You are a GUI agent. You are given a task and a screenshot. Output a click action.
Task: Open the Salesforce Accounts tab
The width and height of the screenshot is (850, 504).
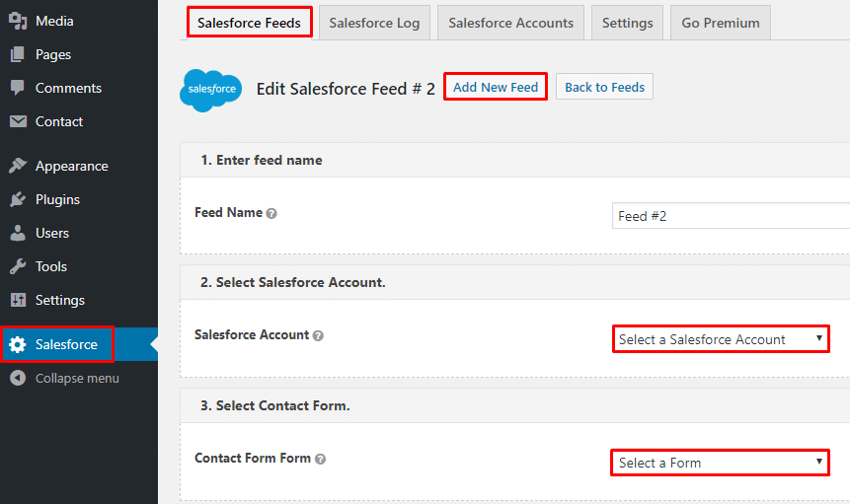coord(510,23)
